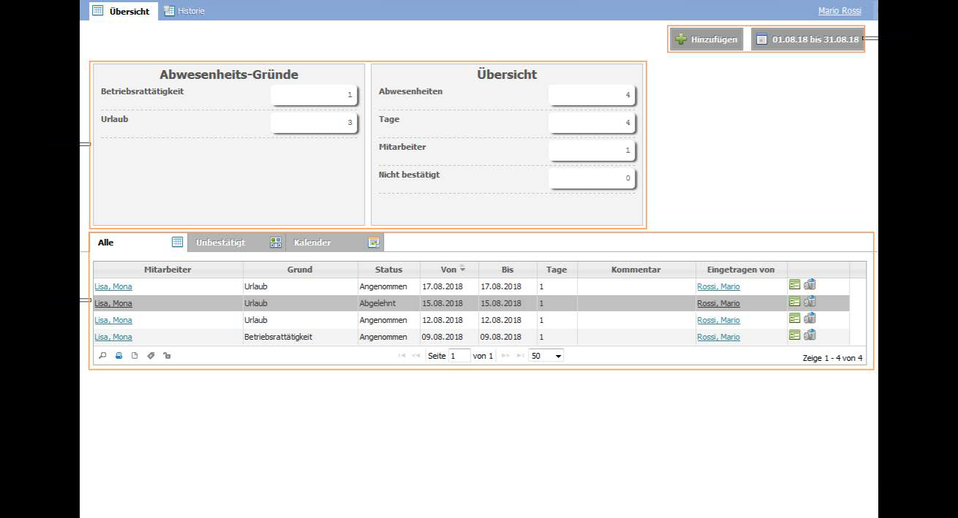The width and height of the screenshot is (958, 518).
Task: Click the Tage value box in Übersicht panel
Action: (592, 122)
